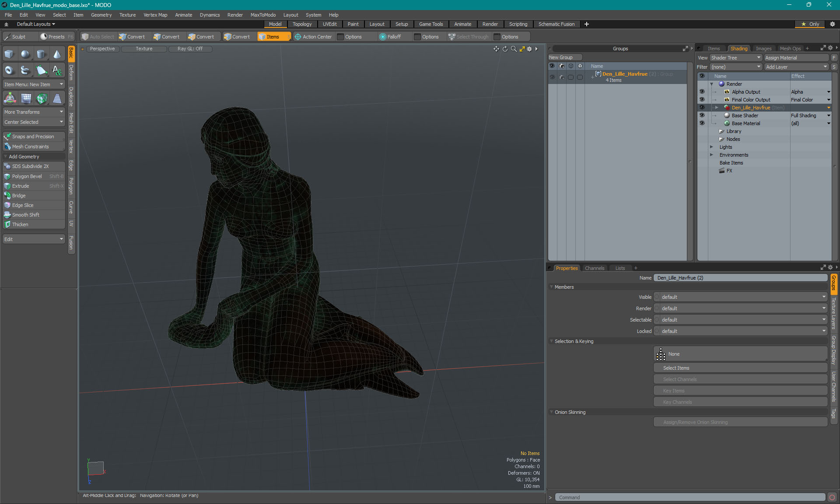The width and height of the screenshot is (840, 504).
Task: Expand the Environments tree item
Action: pyautogui.click(x=711, y=155)
